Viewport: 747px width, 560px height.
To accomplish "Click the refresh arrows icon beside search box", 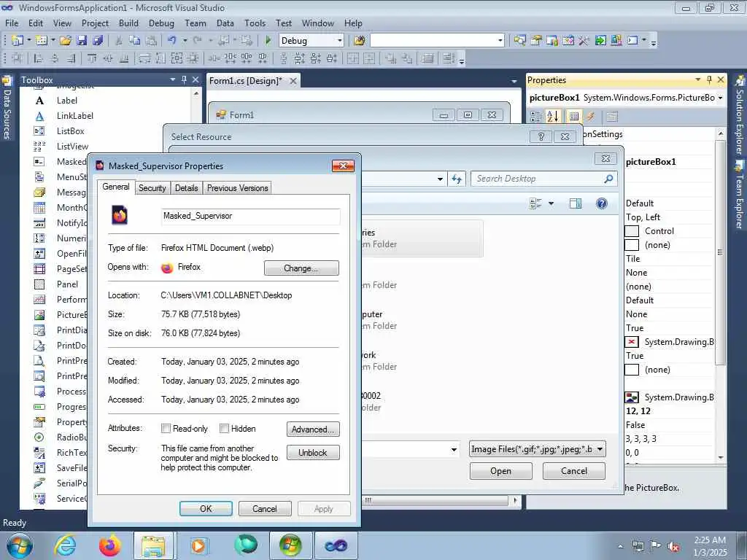I will pos(457,179).
